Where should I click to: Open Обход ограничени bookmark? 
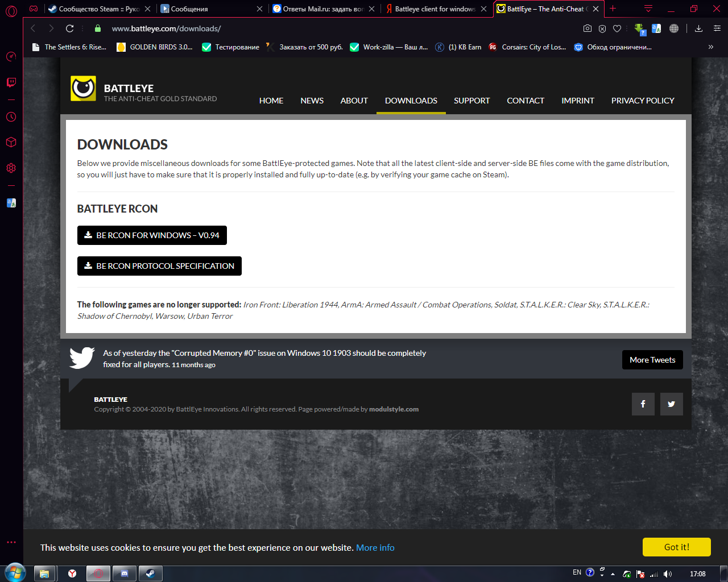click(x=613, y=47)
